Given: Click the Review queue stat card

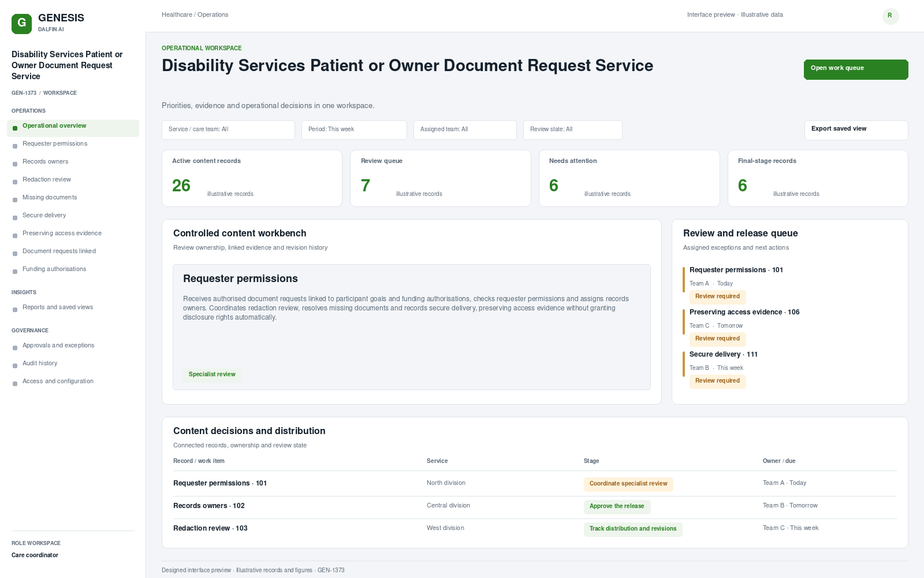Looking at the screenshot, I should point(441,178).
